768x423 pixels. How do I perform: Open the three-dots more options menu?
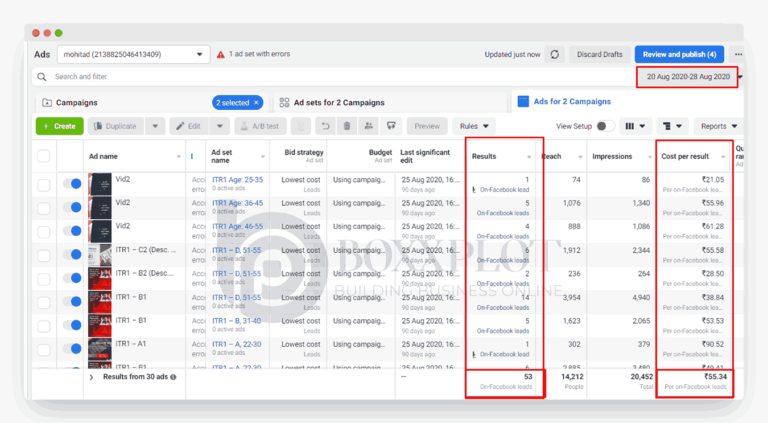click(x=738, y=54)
